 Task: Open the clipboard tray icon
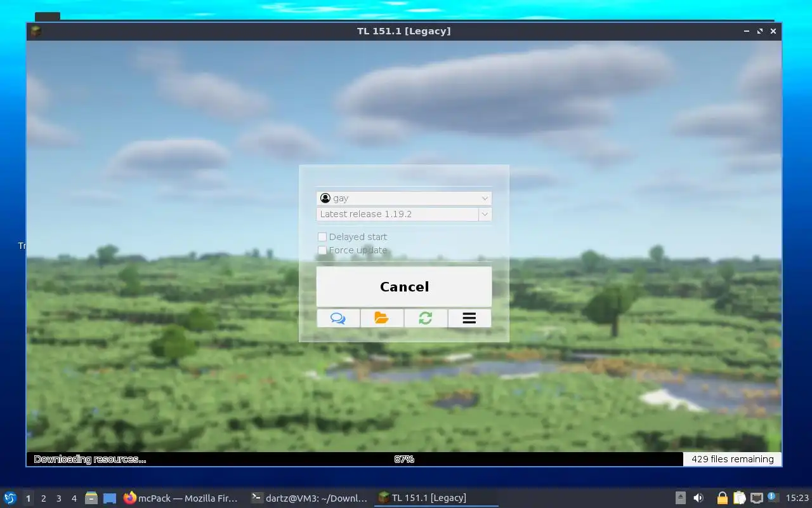(739, 498)
